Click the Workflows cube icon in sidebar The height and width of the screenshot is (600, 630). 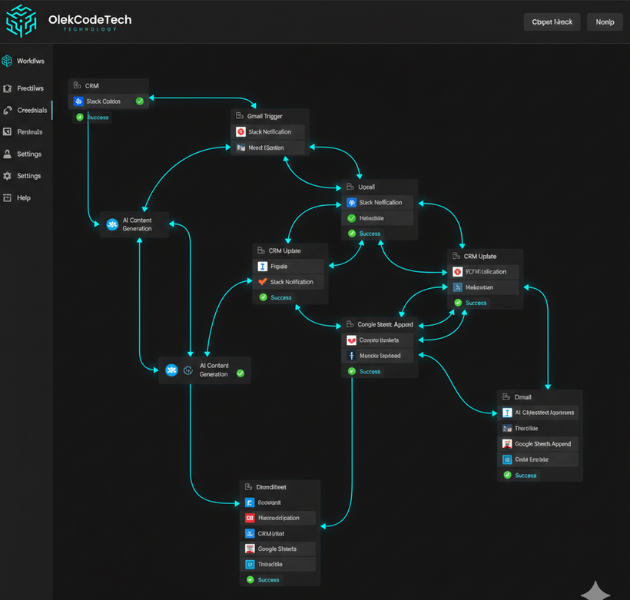coord(7,61)
